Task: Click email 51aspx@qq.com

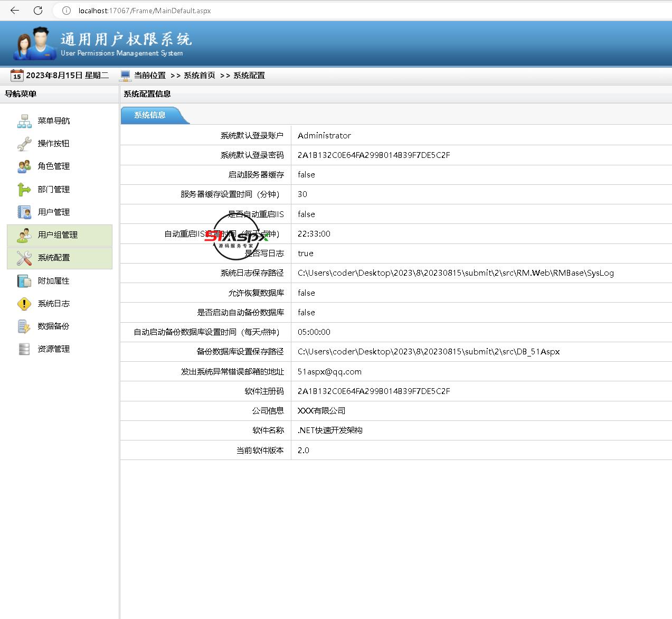Action: (329, 372)
